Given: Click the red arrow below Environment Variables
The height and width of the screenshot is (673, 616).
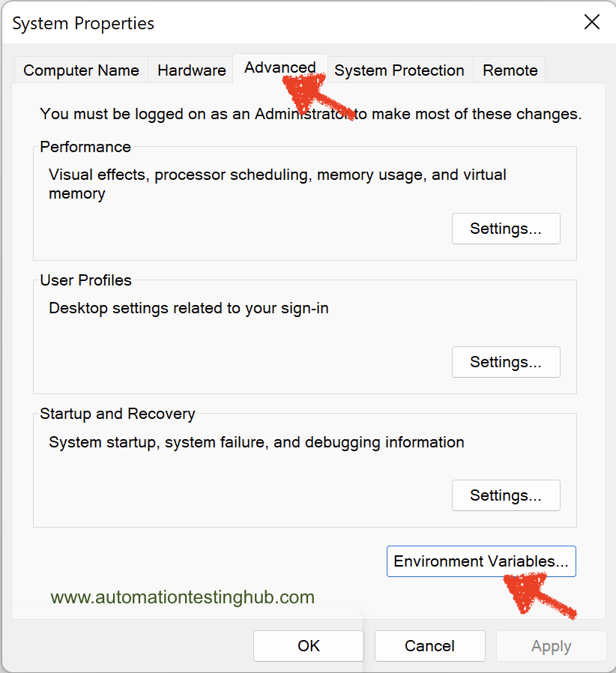Looking at the screenshot, I should (x=539, y=596).
